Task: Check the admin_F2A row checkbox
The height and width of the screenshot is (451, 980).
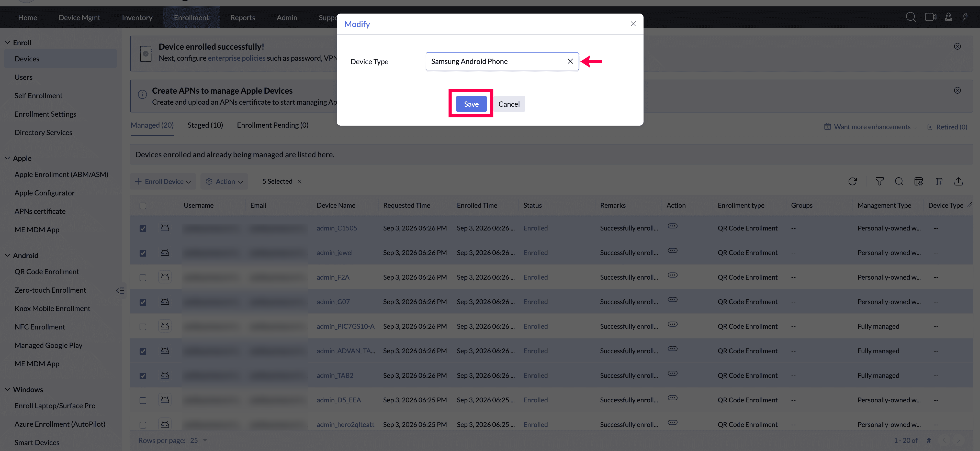Action: pyautogui.click(x=143, y=278)
